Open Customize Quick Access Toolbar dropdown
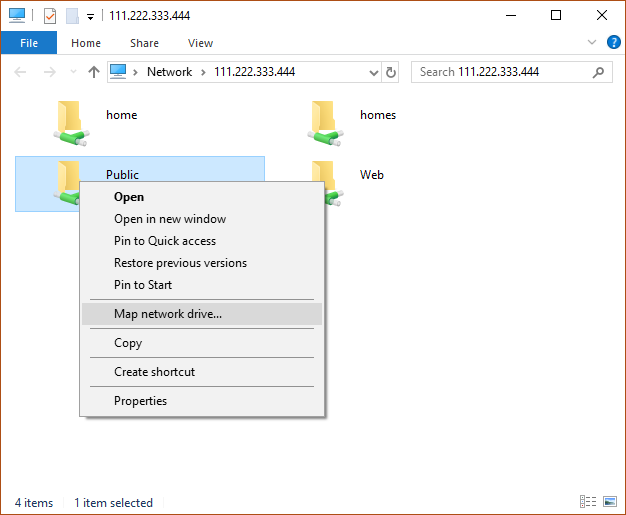 click(91, 17)
